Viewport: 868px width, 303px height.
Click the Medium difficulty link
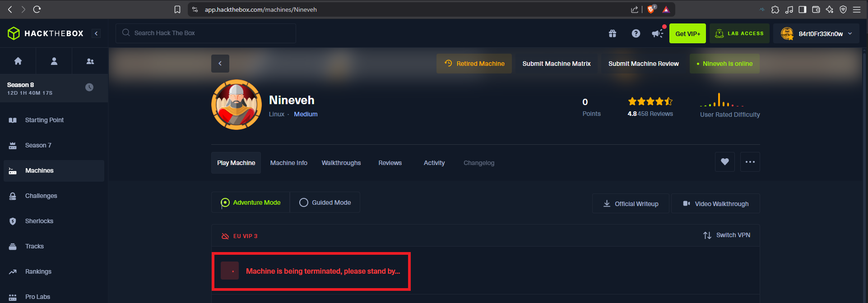point(306,114)
